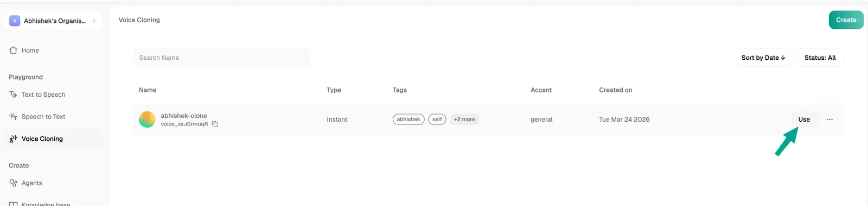
Task: Copy the voice ID voice_xsJ0rrvuqR
Action: click(x=215, y=124)
